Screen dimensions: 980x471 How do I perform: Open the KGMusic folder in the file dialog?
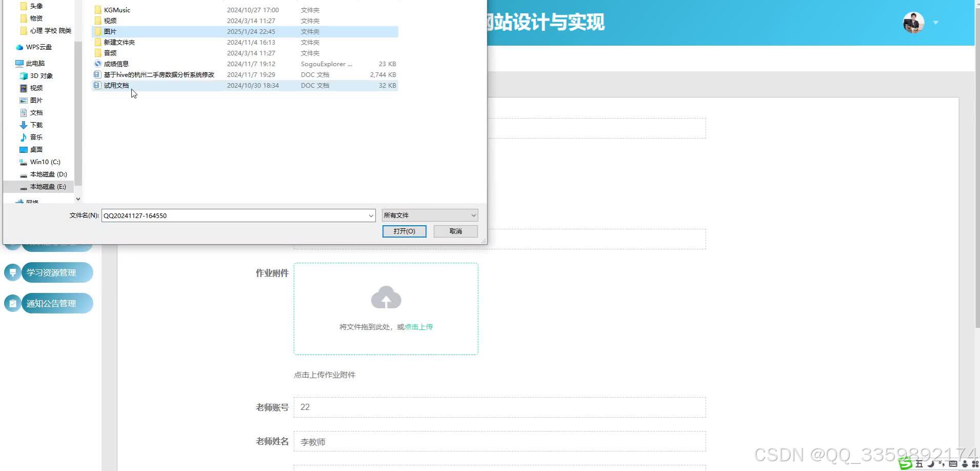117,10
